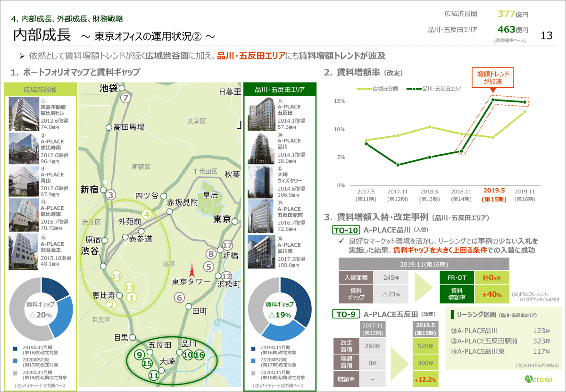
Task: Click green map marker 11 below 大崎
Action: click(153, 375)
